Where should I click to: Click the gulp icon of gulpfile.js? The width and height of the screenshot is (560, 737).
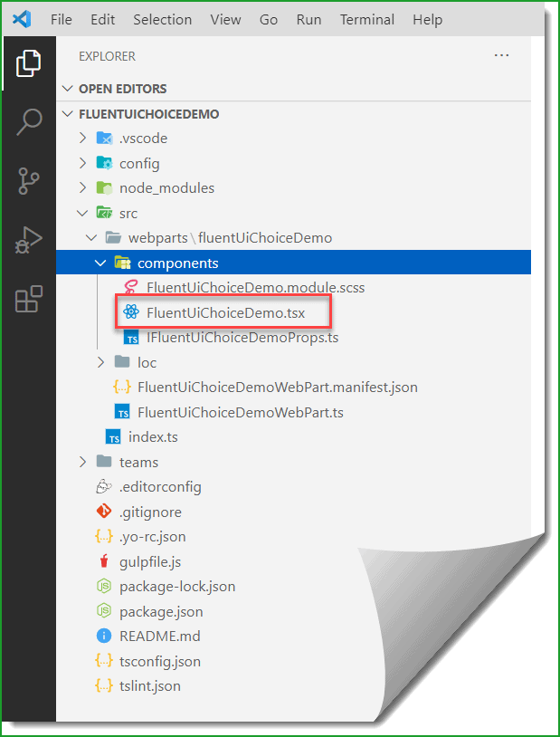coord(104,561)
